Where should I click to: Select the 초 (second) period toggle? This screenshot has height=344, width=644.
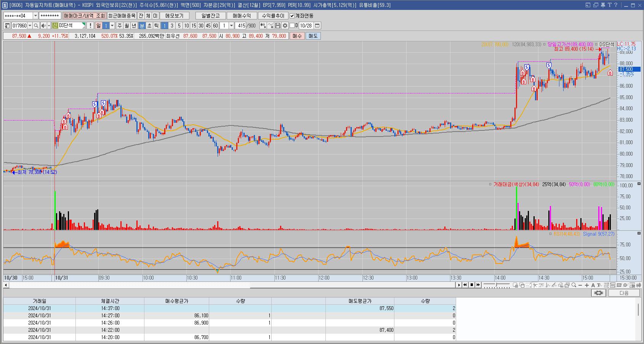[x=149, y=26]
